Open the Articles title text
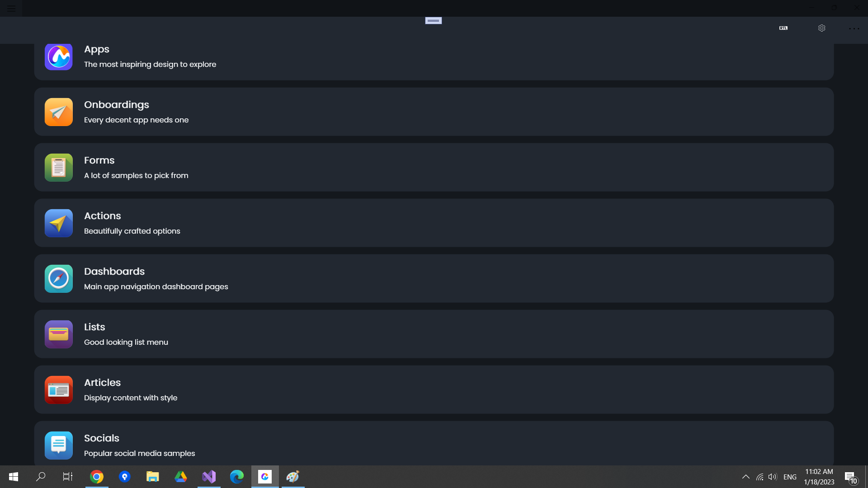 click(x=102, y=383)
